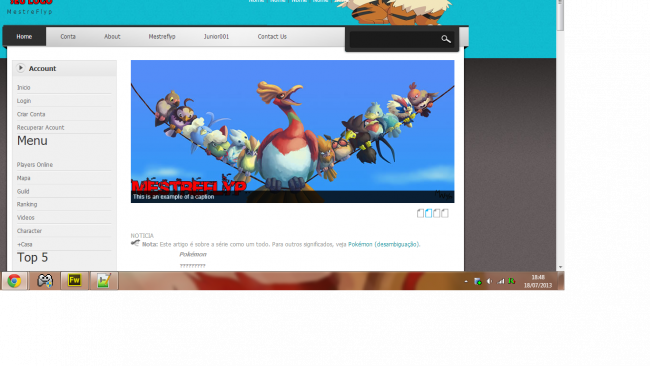Open the Conta nav tab

[x=68, y=36]
